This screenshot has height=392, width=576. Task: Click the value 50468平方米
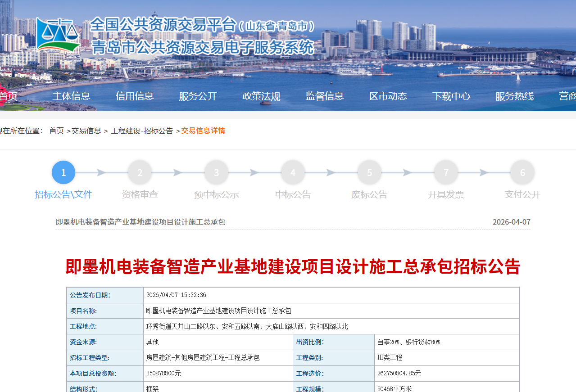pyautogui.click(x=395, y=388)
